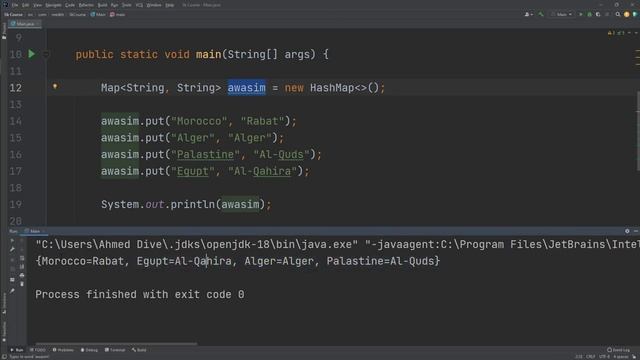Open the Structure side tool window
Screen dimensions: 640x360
4,302
